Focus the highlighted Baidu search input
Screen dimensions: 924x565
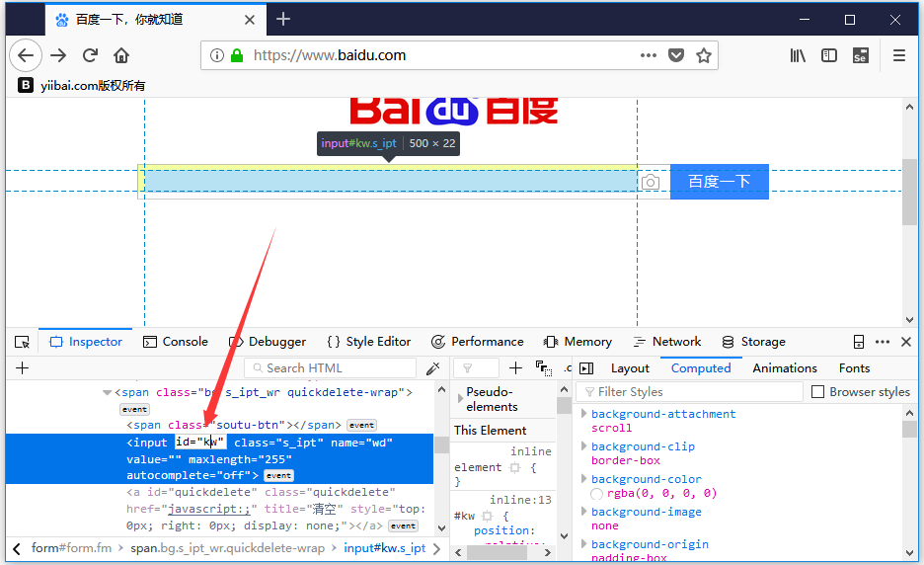[x=391, y=180]
